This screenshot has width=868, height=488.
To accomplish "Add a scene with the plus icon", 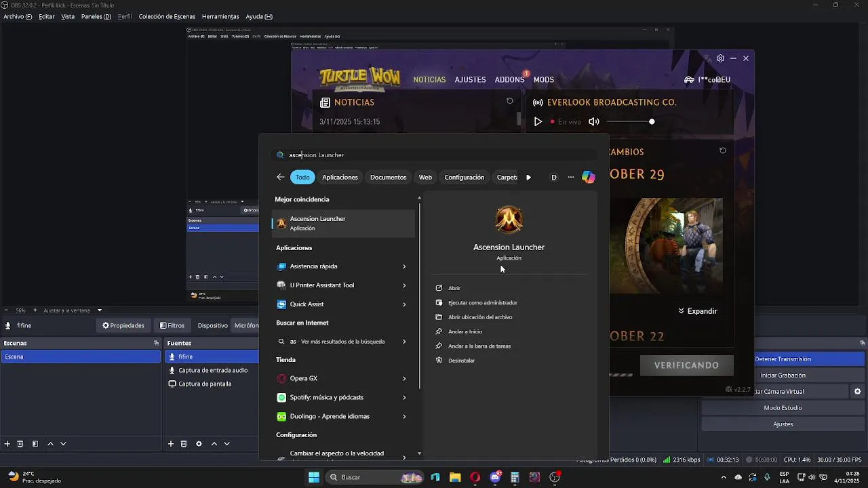I will pos(7,444).
